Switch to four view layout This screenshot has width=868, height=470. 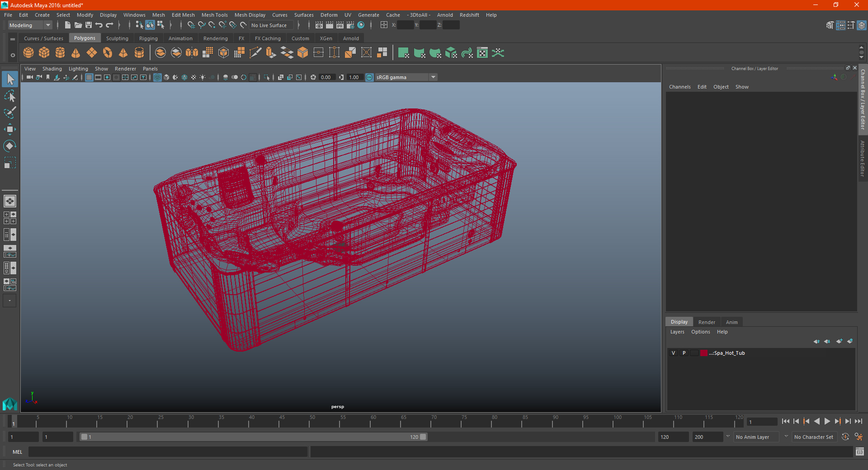coord(10,218)
